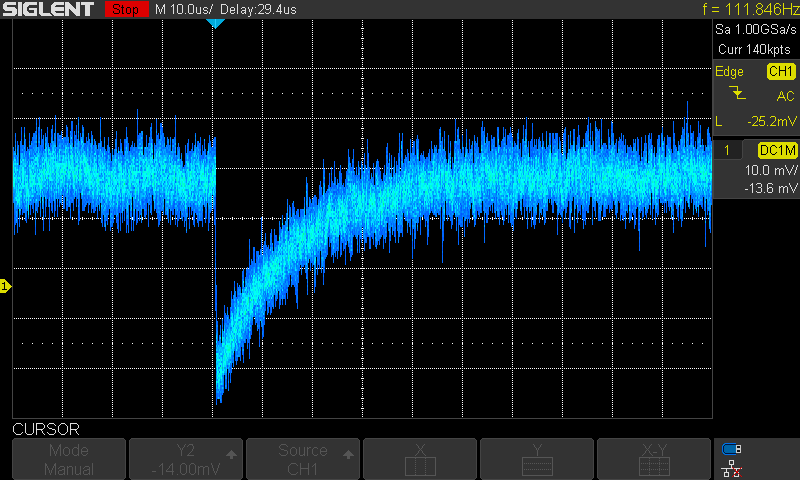Click the yellow CH1 trigger source badge
Viewport: 800px width, 480px height.
(x=781, y=71)
